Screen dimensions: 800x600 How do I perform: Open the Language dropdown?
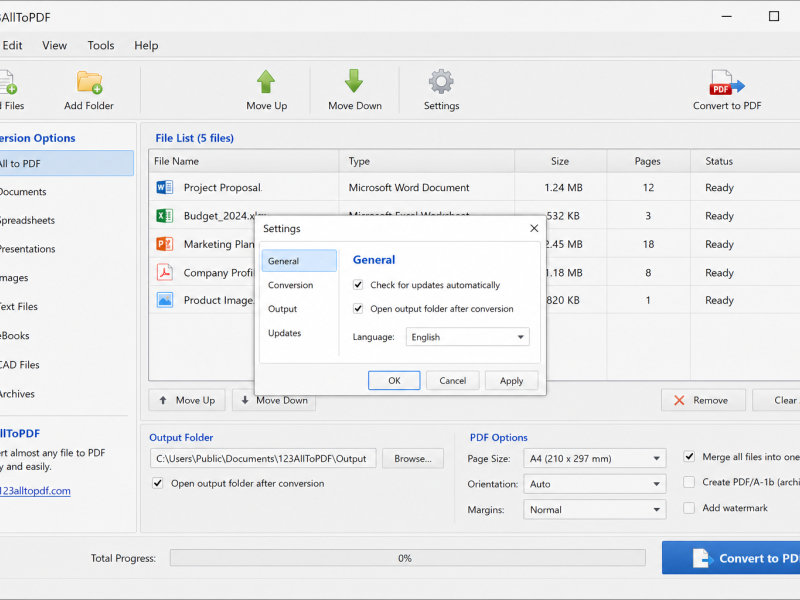pos(467,337)
